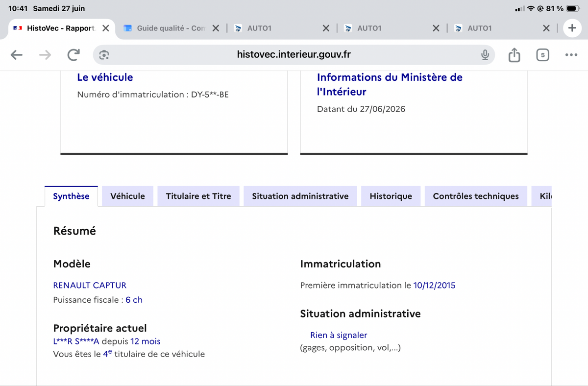Reload the HistoVec page
Screen dimensions: 588x386
73,55
